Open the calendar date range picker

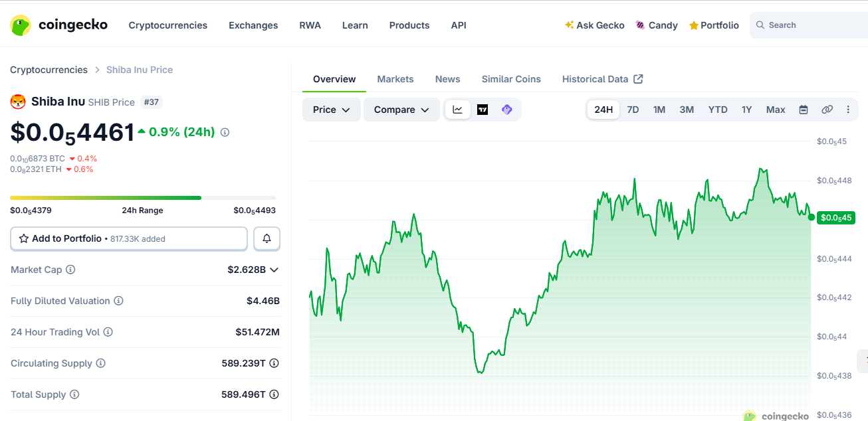click(x=804, y=110)
